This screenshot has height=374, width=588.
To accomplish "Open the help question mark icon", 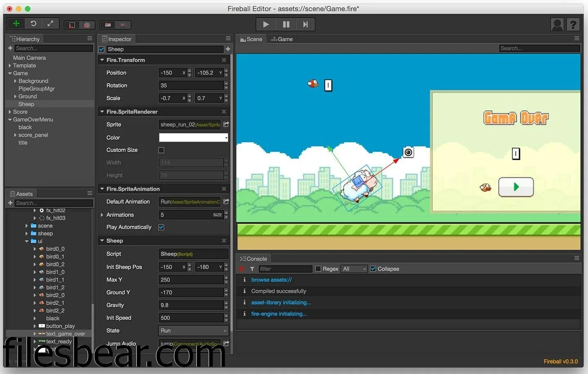I will click(x=573, y=25).
